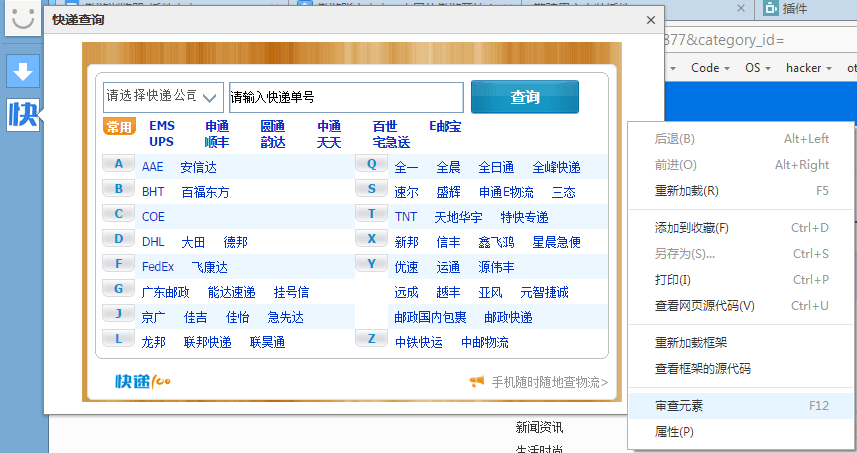857x453 pixels.
Task: Select the TNT courier link
Action: point(406,217)
